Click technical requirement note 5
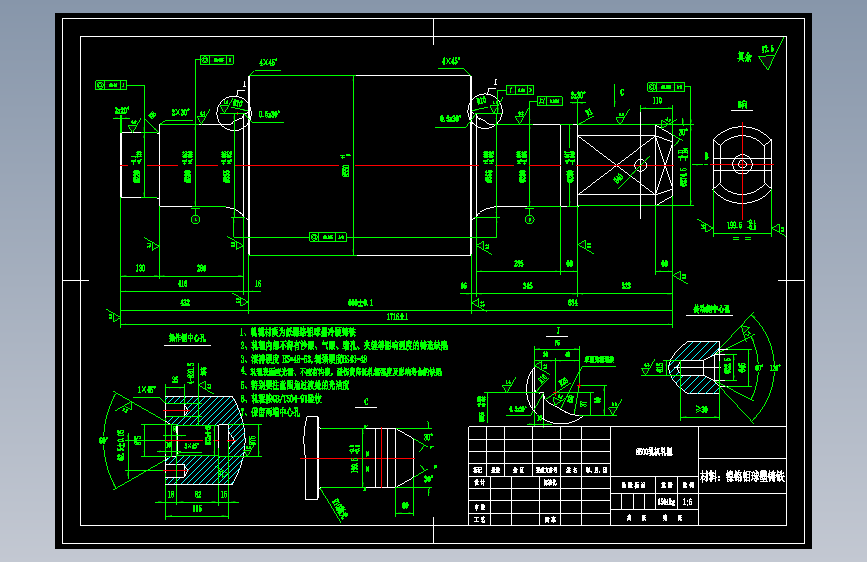The image size is (867, 562). 294,385
